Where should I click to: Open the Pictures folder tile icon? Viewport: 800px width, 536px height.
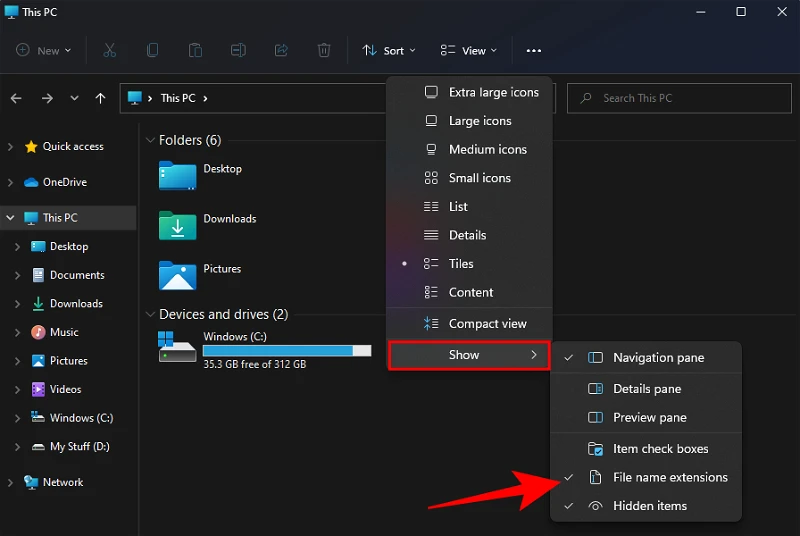[177, 275]
